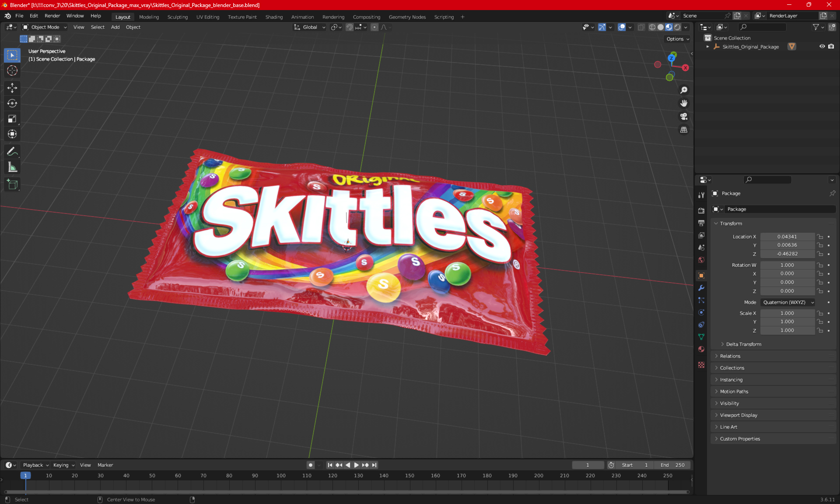Open the World properties tab
The height and width of the screenshot is (504, 840).
pyautogui.click(x=701, y=259)
